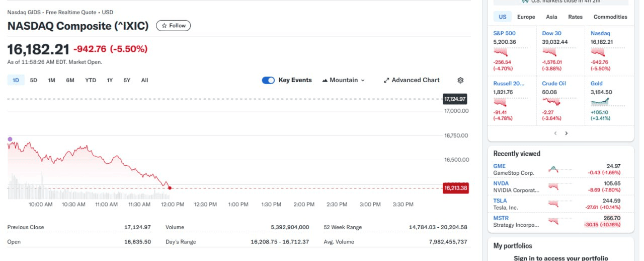Open the Advanced Chart view
The width and height of the screenshot is (644, 261).
[412, 80]
